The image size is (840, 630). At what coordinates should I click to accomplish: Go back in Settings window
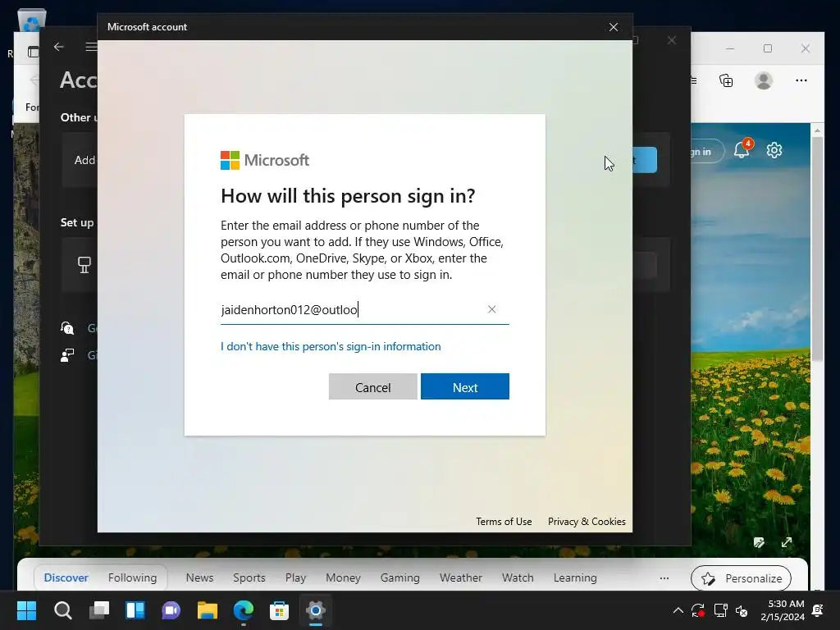coord(59,47)
